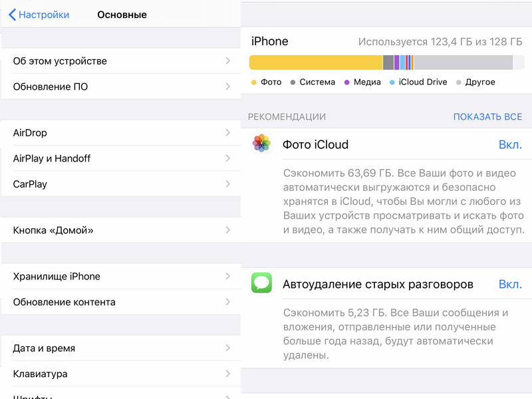Image resolution: width=532 pixels, height=399 pixels.
Task: Open the chevron on the Хранилище iPhone row
Action: point(228,276)
